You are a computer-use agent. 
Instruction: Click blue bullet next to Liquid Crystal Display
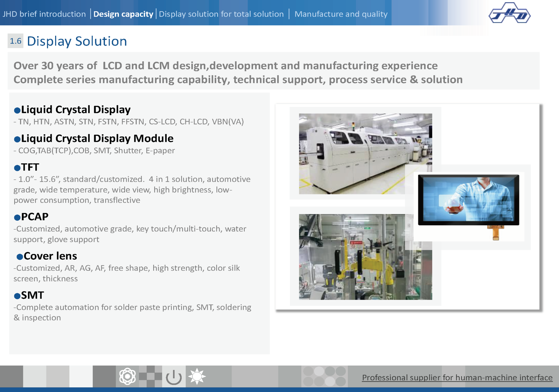point(17,110)
